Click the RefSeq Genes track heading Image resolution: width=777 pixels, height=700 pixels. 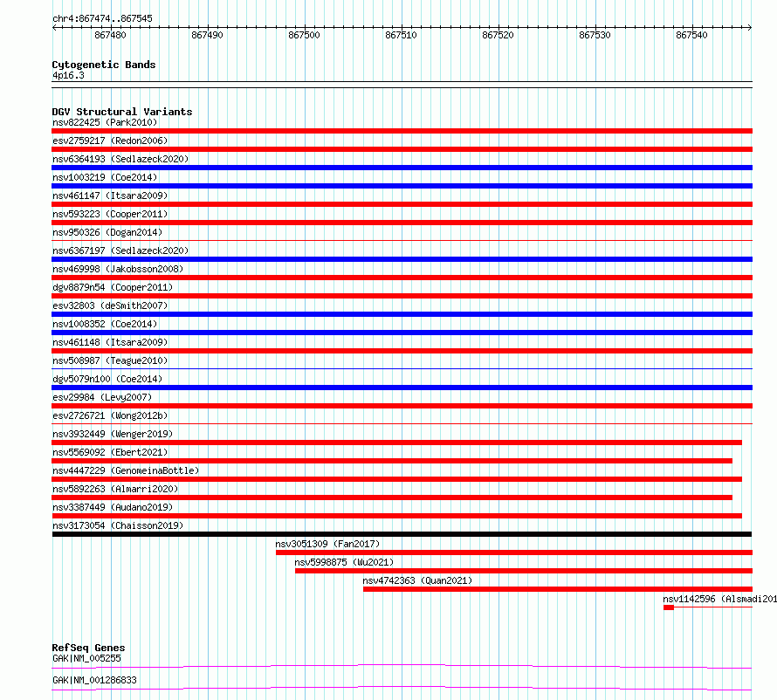(x=88, y=648)
